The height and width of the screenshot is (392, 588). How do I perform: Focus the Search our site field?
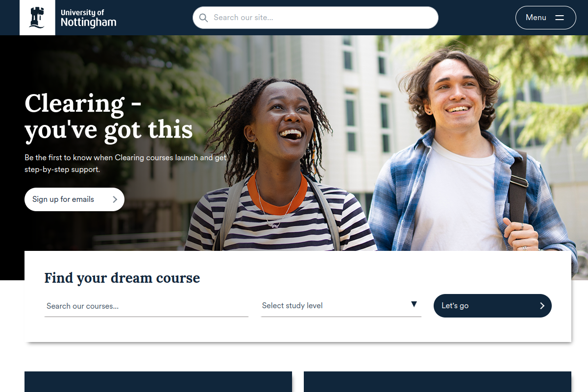tap(316, 18)
